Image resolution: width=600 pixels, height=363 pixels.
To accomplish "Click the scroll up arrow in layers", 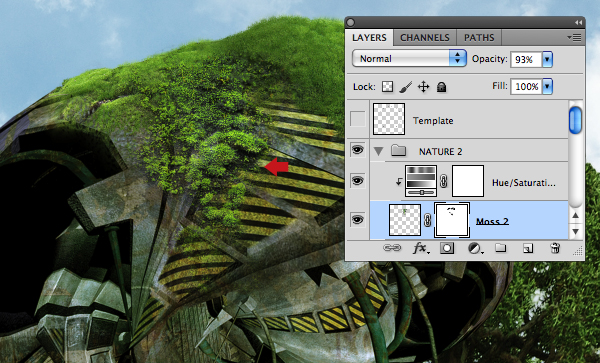I will (575, 215).
